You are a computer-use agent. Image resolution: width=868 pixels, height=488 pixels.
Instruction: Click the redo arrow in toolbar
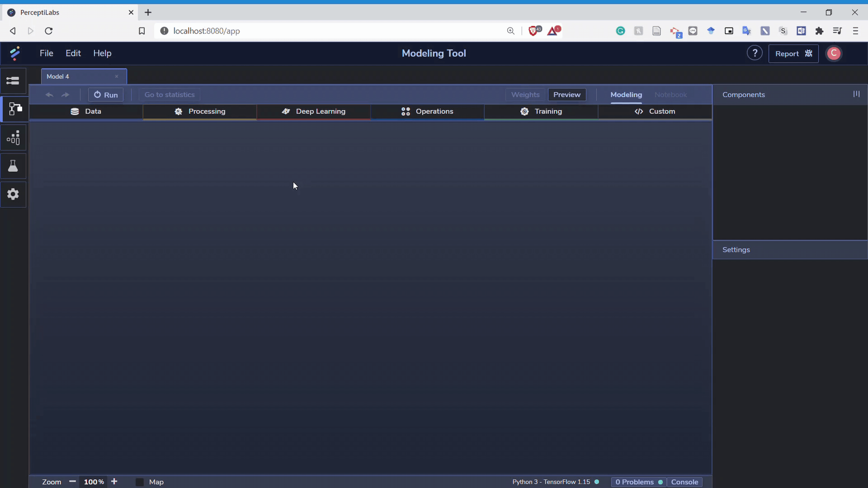coord(66,95)
